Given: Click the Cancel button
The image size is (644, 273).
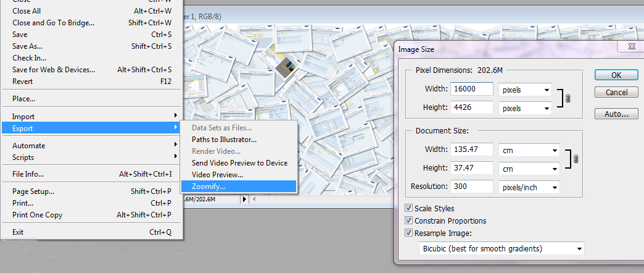Looking at the screenshot, I should coord(616,93).
